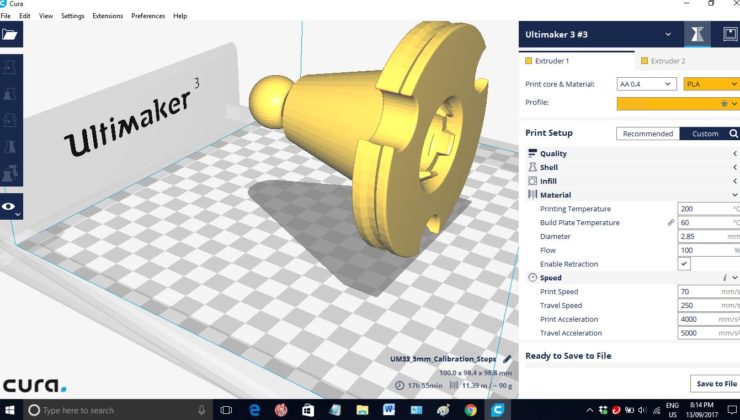Click the Quality category icon

click(x=532, y=153)
